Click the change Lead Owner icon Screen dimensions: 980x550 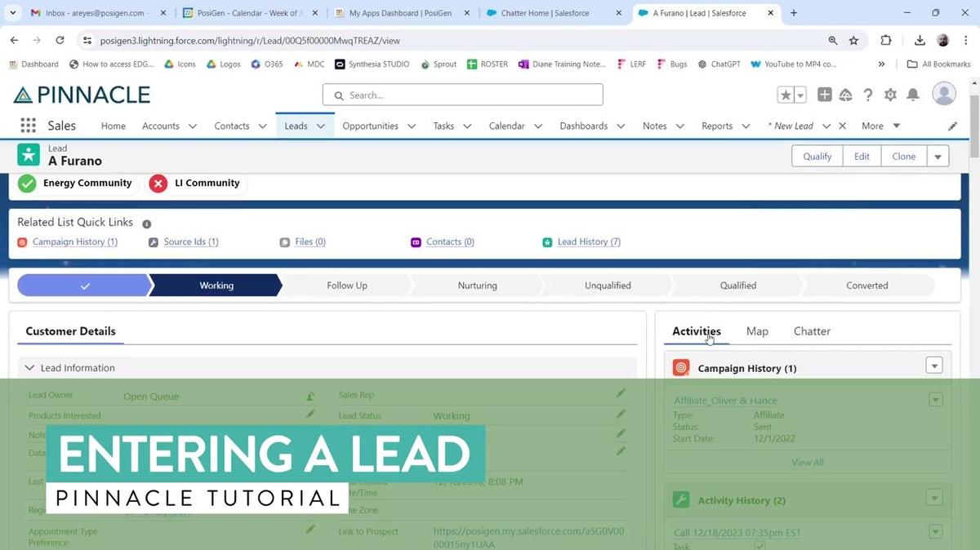pyautogui.click(x=310, y=396)
